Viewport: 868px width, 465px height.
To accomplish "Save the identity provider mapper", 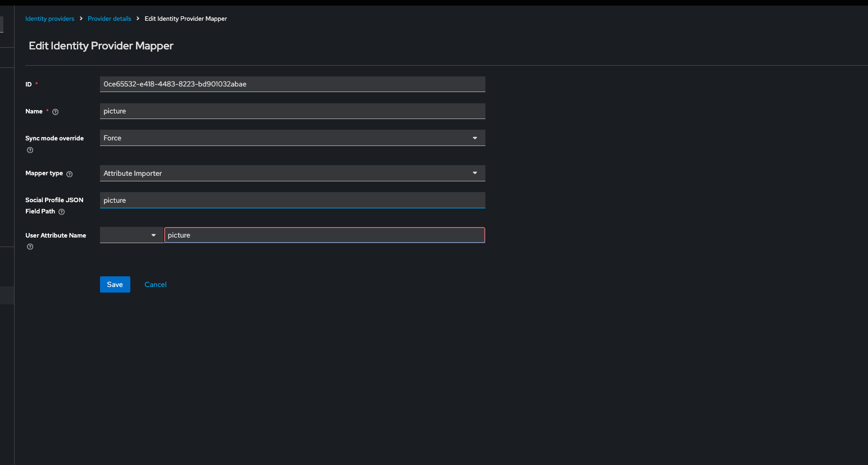I will pos(115,284).
